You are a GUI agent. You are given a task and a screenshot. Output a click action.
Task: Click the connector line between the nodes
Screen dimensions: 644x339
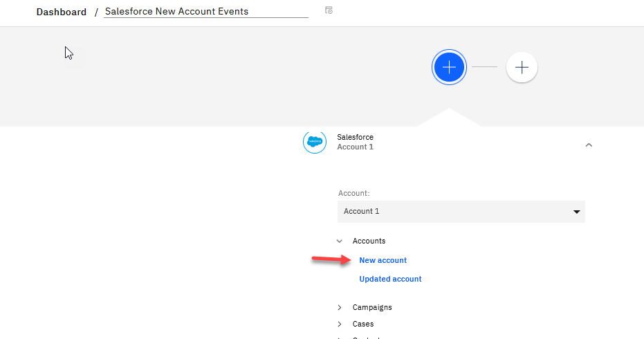pos(484,67)
